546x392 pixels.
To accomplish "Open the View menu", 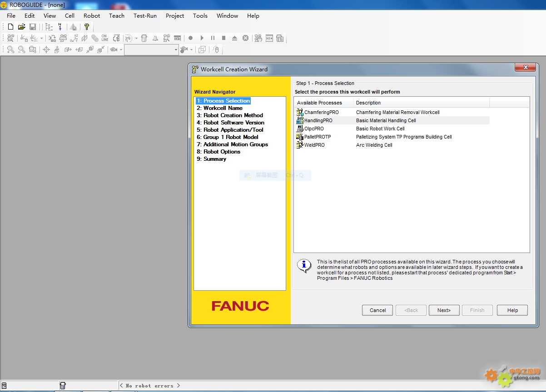I will click(50, 15).
